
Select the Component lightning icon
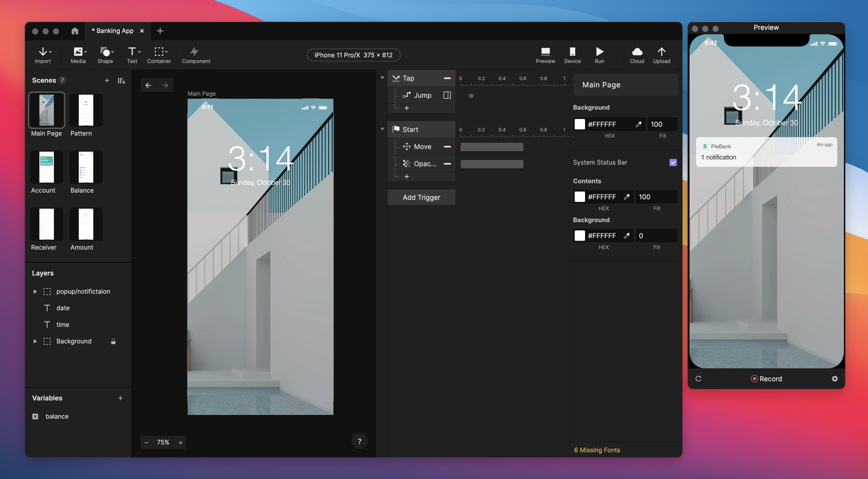(x=194, y=52)
